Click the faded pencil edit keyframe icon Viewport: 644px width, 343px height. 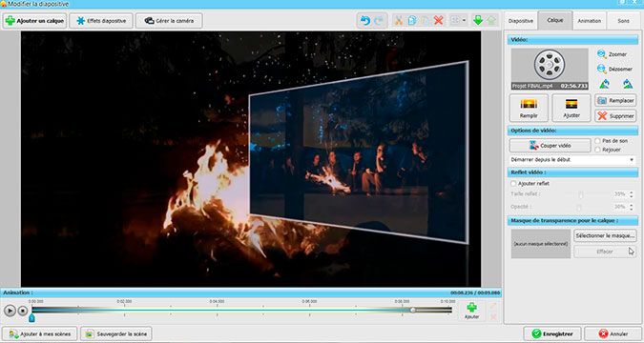tap(493, 306)
